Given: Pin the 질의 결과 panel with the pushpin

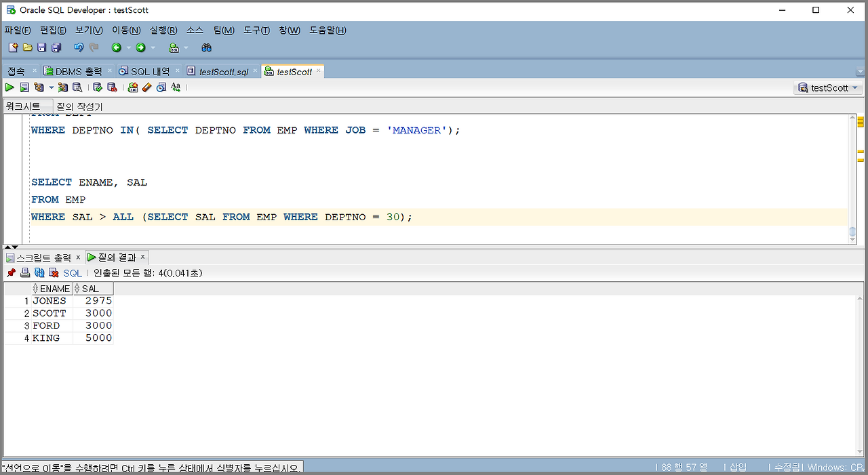Looking at the screenshot, I should [x=11, y=272].
